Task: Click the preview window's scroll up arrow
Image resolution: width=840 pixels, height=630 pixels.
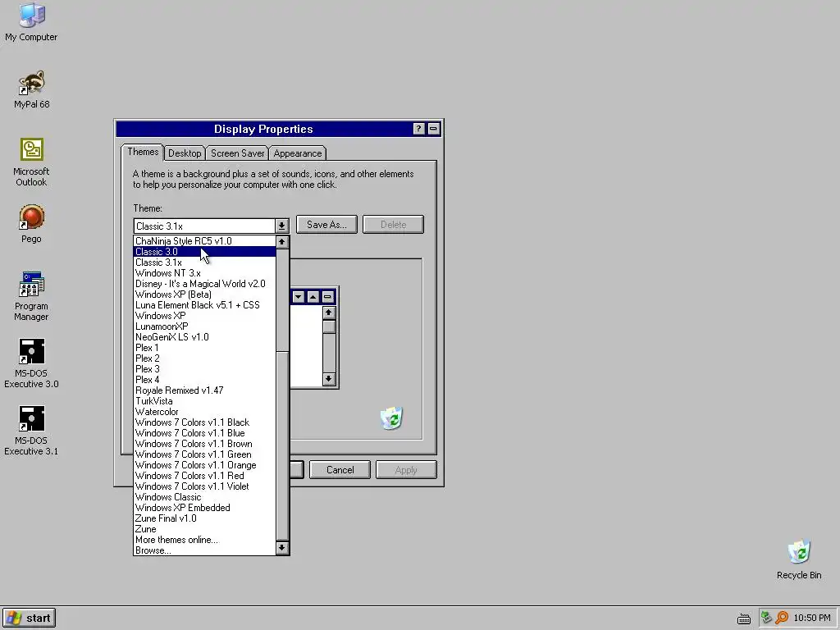Action: pos(329,313)
